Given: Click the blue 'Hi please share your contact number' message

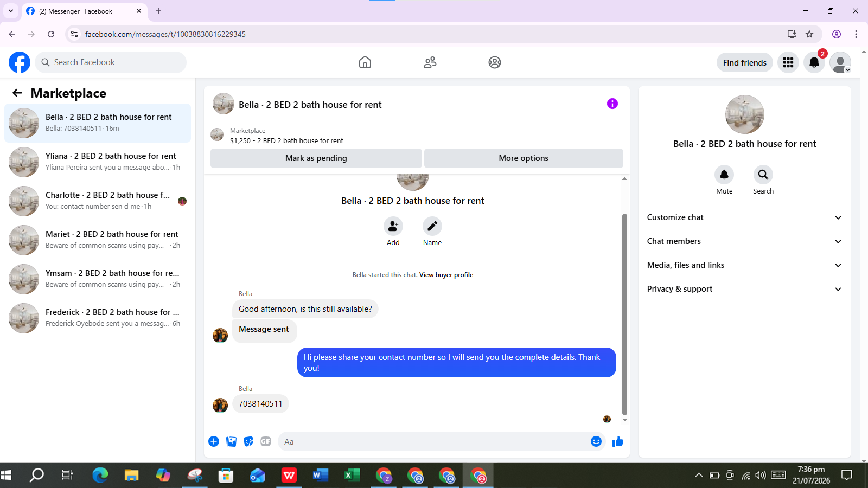Looking at the screenshot, I should [457, 363].
